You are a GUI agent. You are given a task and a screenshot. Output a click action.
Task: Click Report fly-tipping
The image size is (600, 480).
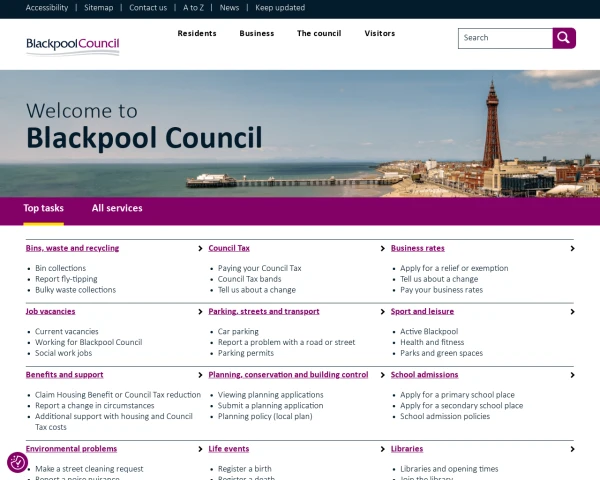coord(66,279)
